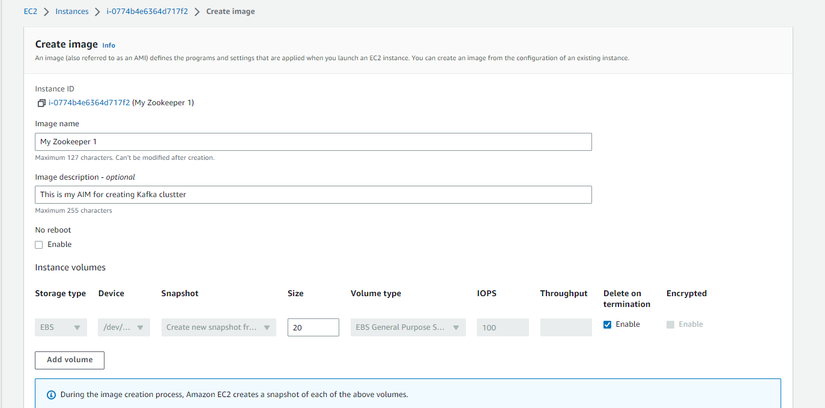Image resolution: width=825 pixels, height=408 pixels.
Task: Click the volume Size input field
Action: pos(313,327)
